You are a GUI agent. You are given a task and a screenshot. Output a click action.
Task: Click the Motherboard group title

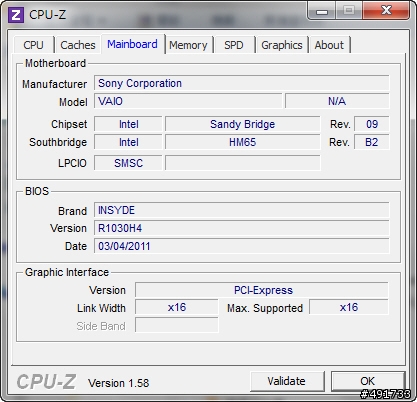(55, 63)
